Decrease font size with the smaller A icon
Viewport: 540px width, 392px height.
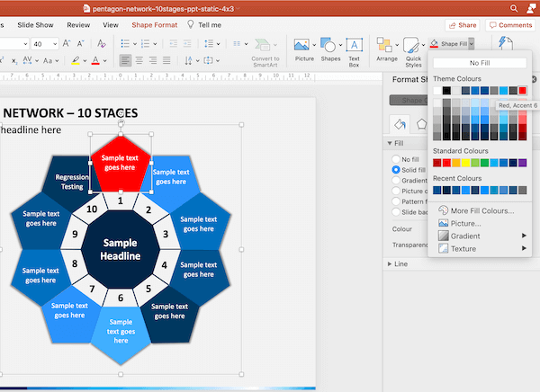click(80, 44)
